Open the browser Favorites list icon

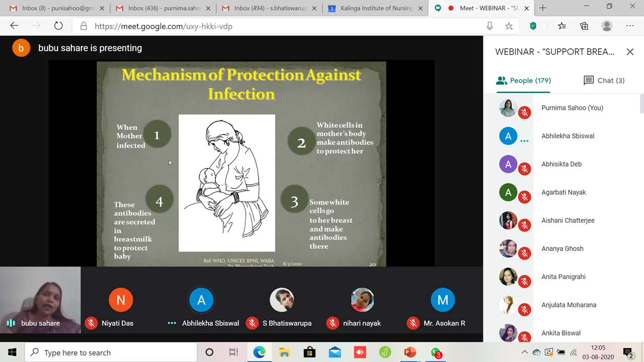[562, 26]
